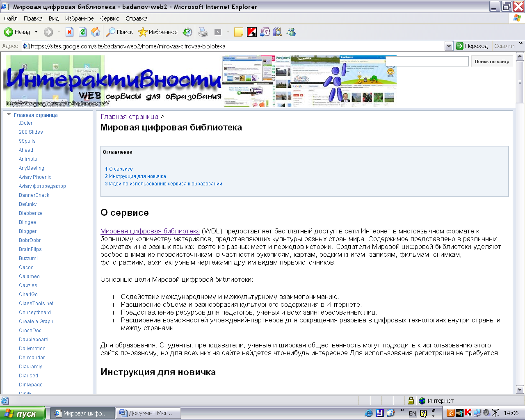The width and height of the screenshot is (525, 420).
Task: Open the Calameo sidebar link
Action: point(29,276)
